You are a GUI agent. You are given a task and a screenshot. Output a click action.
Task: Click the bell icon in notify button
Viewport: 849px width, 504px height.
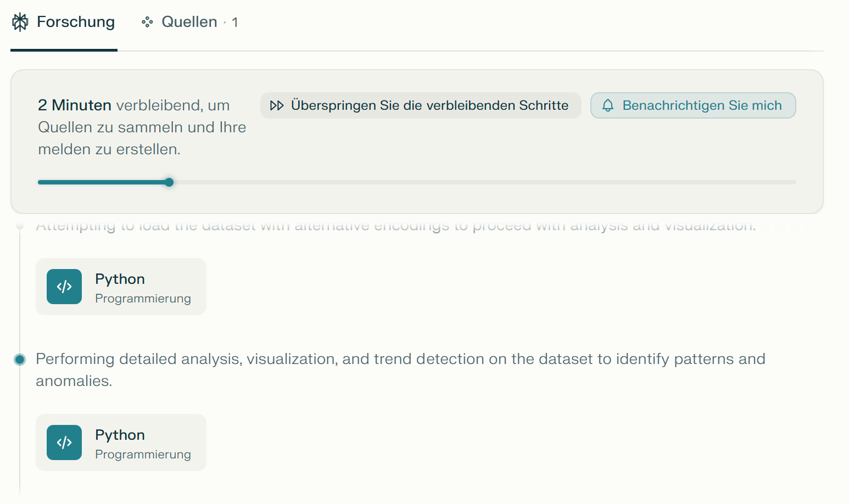[x=608, y=105]
